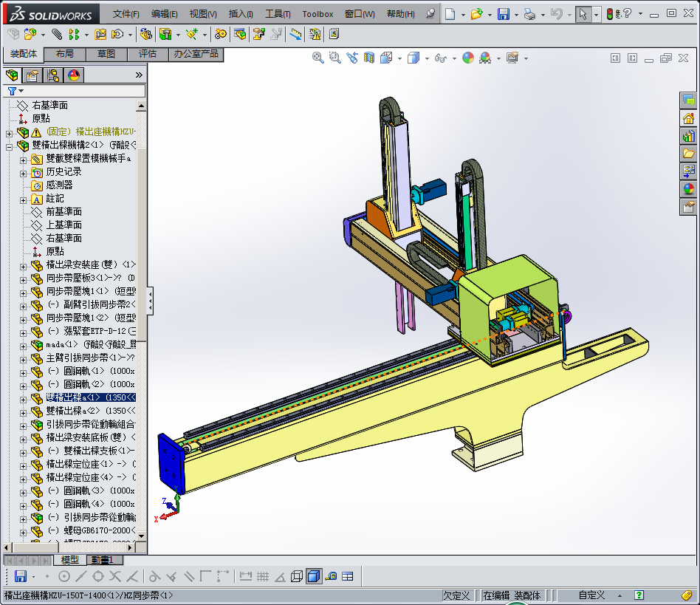Screen dimensions: 700x605
Task: Switch to the 草图 tab
Action: tap(106, 54)
